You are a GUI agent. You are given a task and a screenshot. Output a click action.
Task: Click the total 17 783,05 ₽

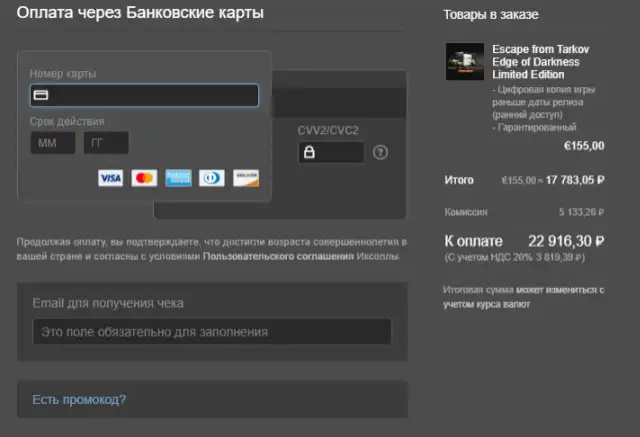(x=575, y=180)
